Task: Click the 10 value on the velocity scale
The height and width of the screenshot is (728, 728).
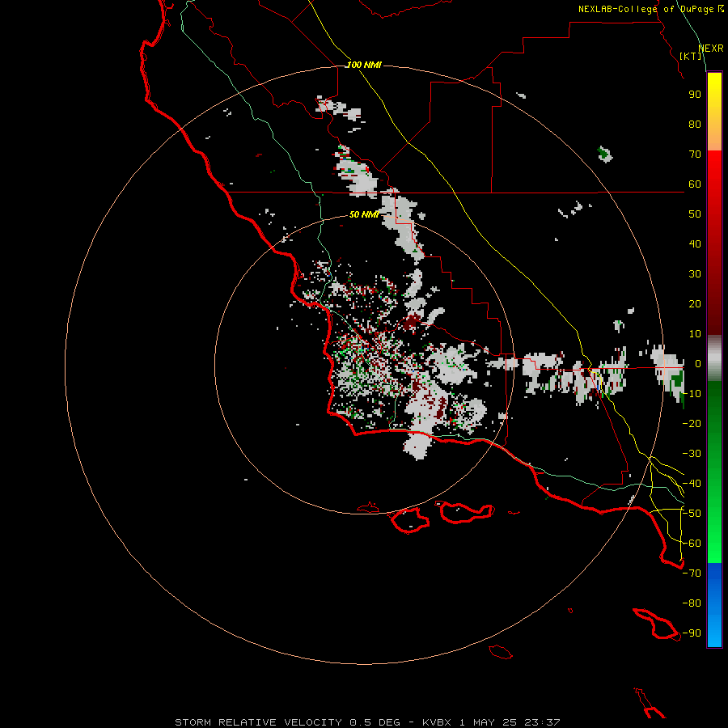Action: click(695, 334)
